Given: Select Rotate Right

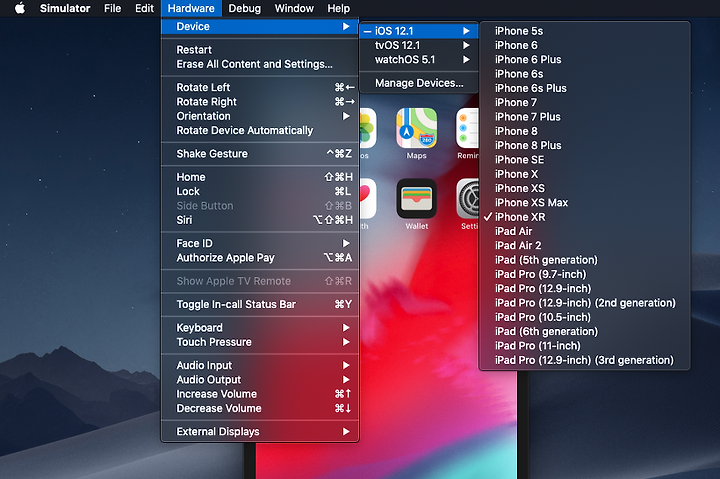Looking at the screenshot, I should pos(260,101).
